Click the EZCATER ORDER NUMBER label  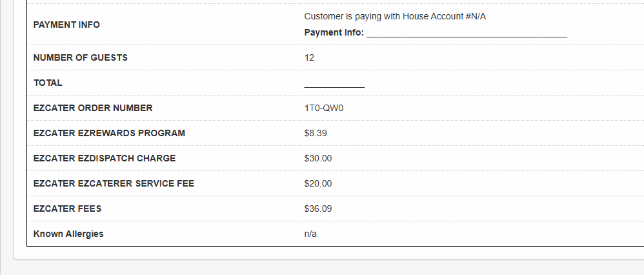[x=93, y=108]
